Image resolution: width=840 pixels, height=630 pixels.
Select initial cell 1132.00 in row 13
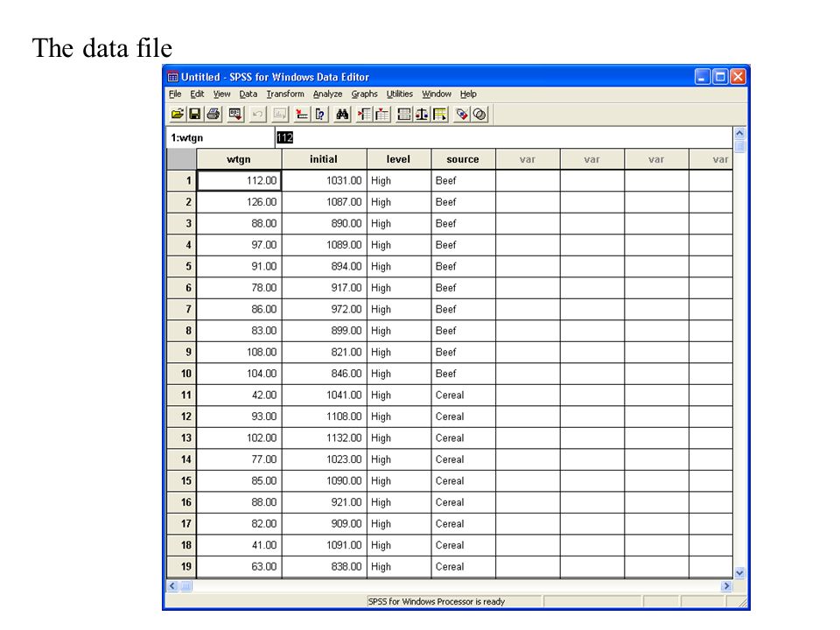[324, 437]
